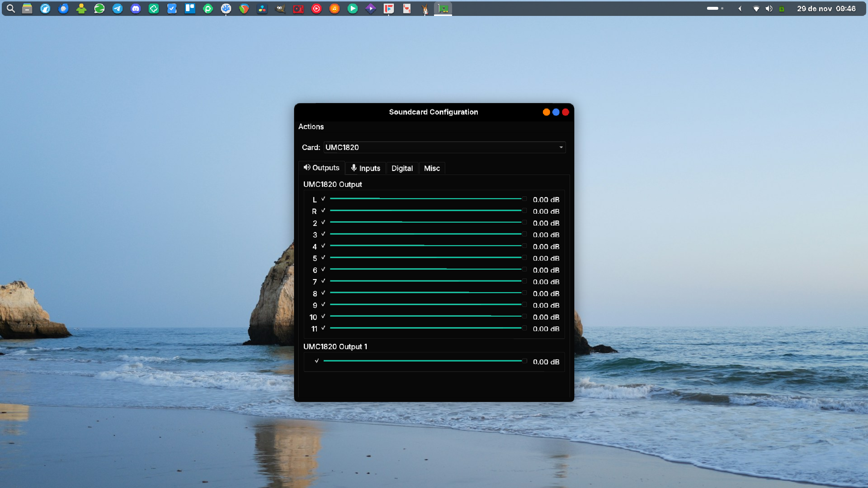Open the Actions menu
This screenshot has height=488, width=868.
pos(311,127)
